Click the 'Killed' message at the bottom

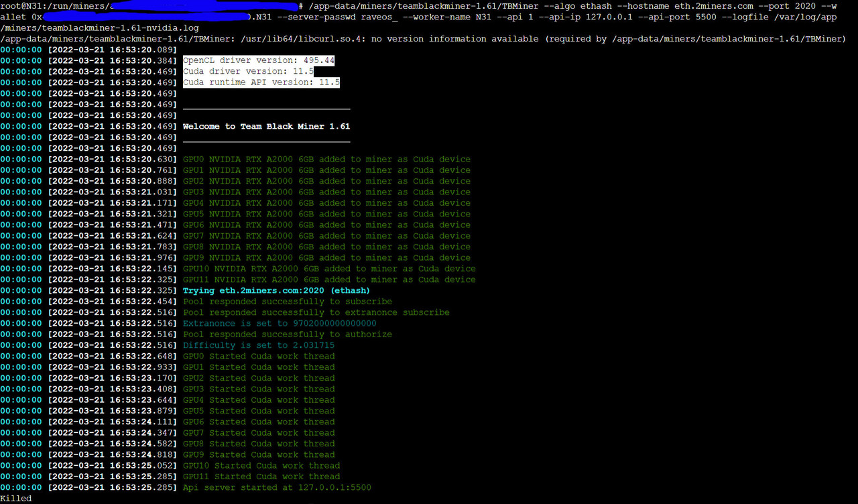pos(16,499)
